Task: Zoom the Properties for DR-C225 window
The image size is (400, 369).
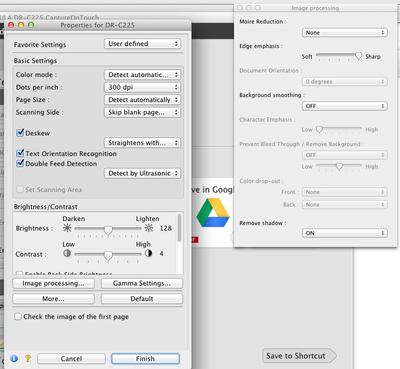Action: tap(31, 25)
